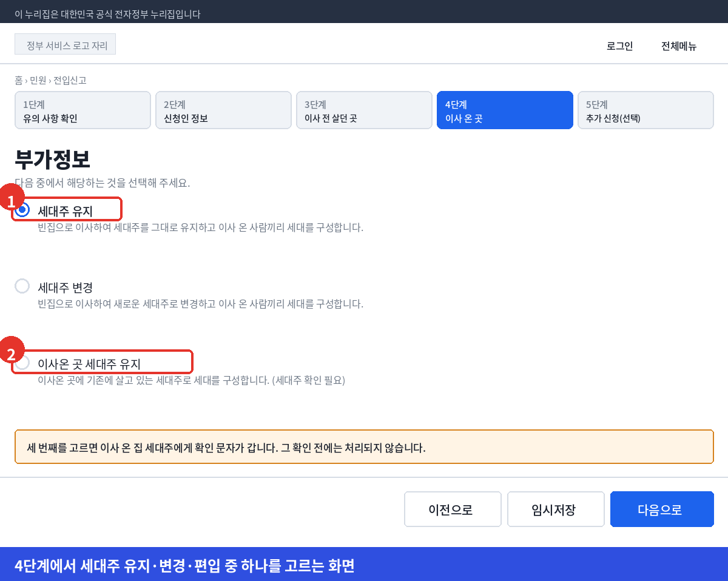Click description mentioning (세대주 확인 필요)

191,380
